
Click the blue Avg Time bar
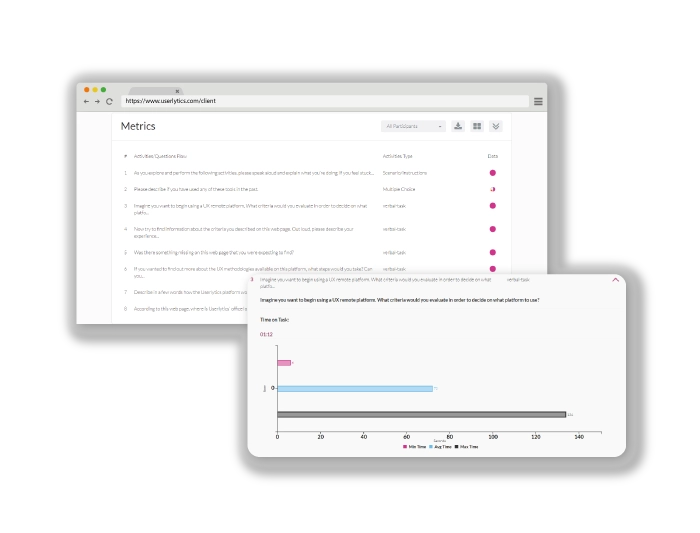click(x=355, y=389)
